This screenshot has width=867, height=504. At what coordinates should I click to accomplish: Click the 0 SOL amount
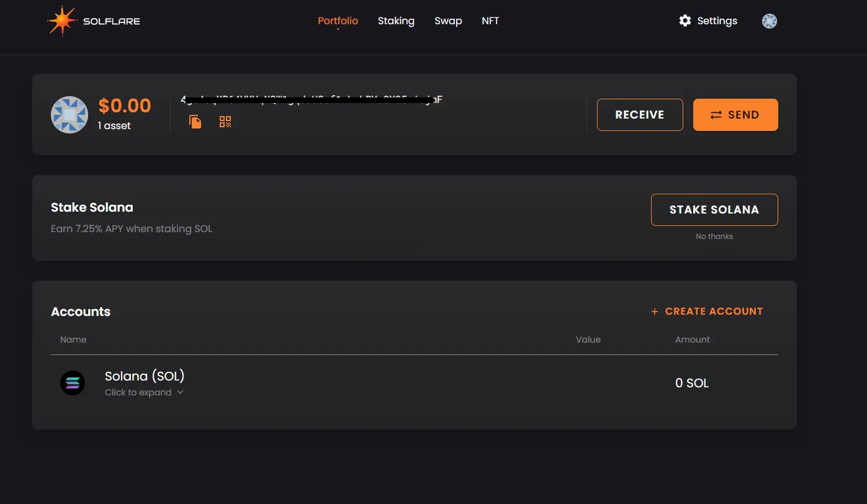pyautogui.click(x=692, y=383)
